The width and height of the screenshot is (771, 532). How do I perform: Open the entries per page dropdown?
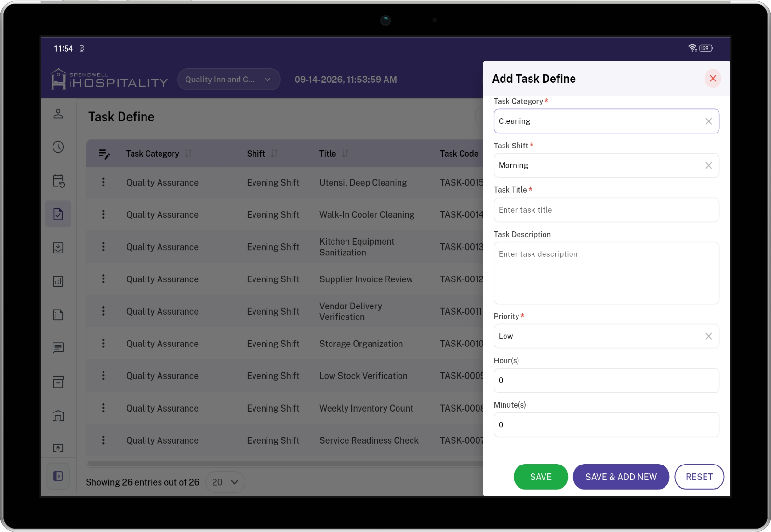tap(225, 482)
